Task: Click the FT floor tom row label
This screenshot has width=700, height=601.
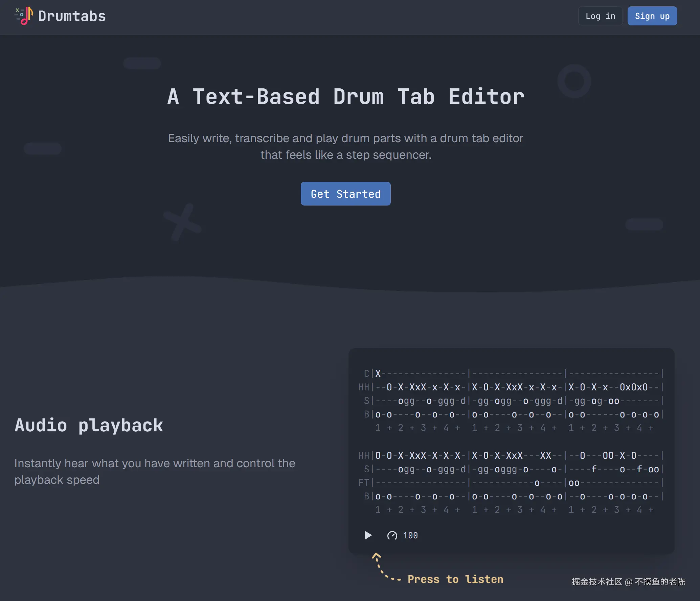Action: (x=364, y=482)
